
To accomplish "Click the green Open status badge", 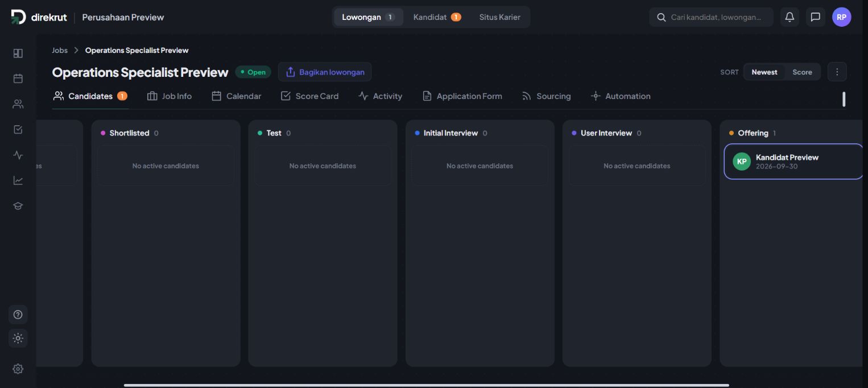I will click(x=253, y=72).
